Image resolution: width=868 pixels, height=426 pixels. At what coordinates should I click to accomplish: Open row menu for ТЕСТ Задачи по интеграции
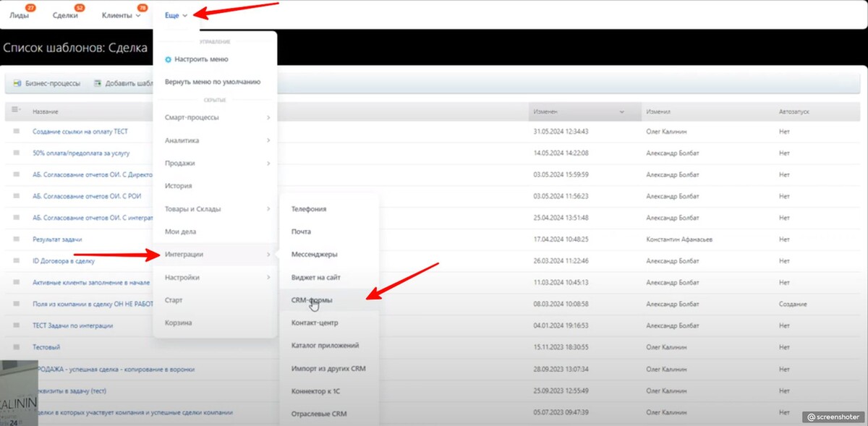click(16, 325)
